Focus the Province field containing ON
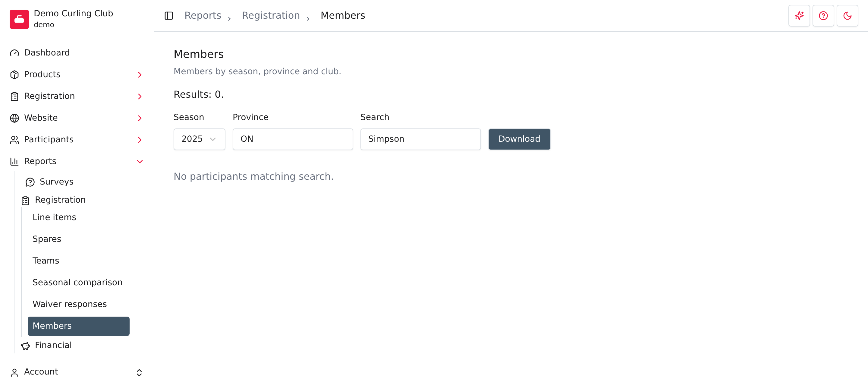Viewport: 868px width, 392px height. (292, 139)
